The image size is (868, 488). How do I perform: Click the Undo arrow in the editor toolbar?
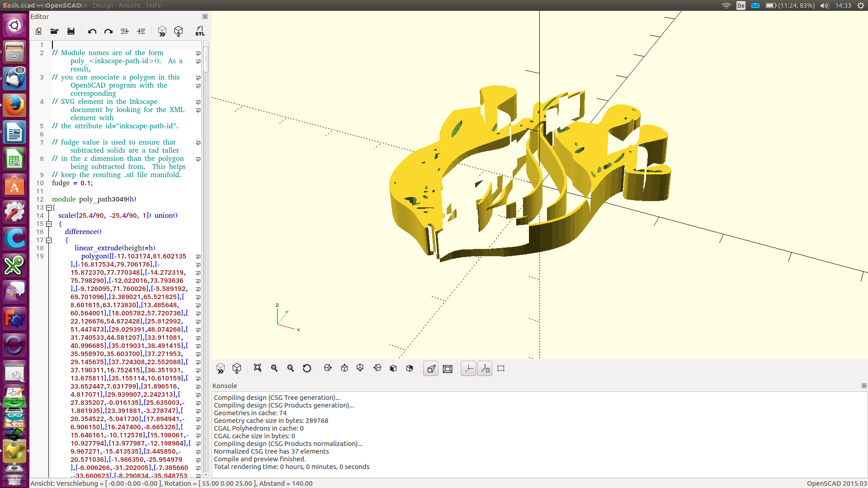pyautogui.click(x=92, y=31)
